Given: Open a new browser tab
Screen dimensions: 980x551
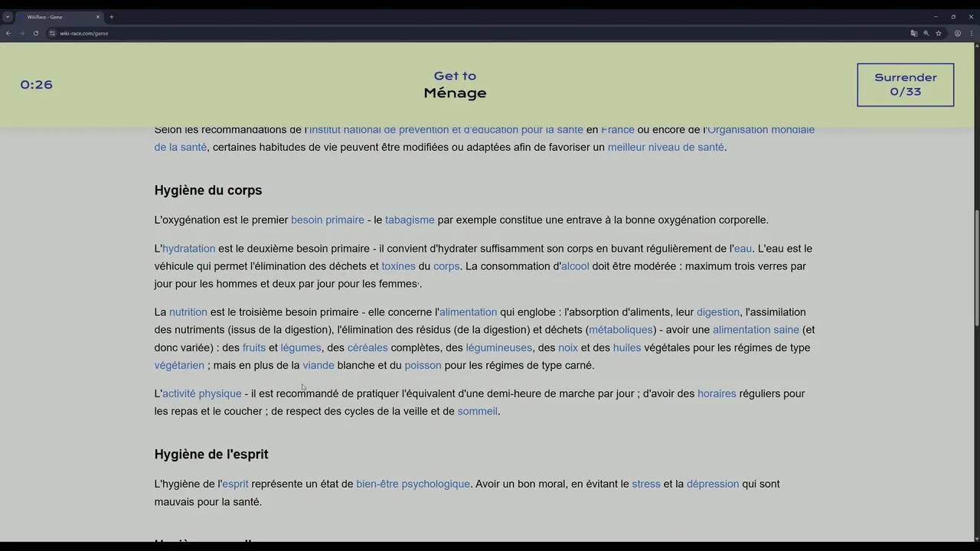Looking at the screenshot, I should (x=111, y=17).
